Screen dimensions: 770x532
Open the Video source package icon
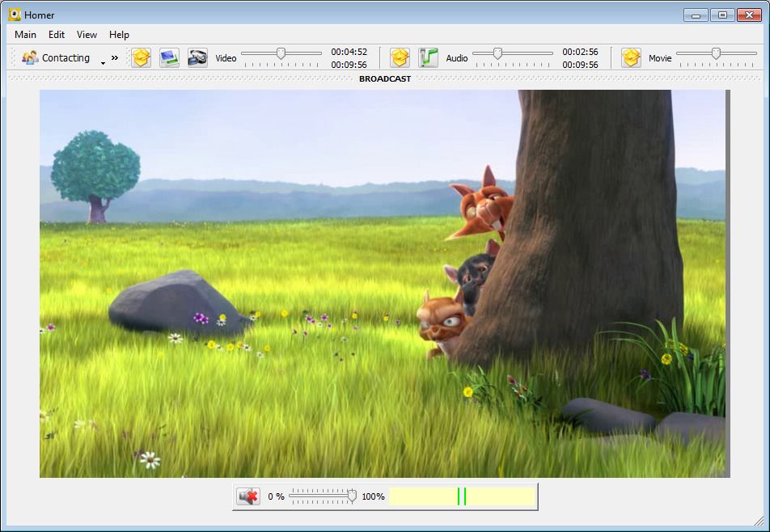click(140, 57)
